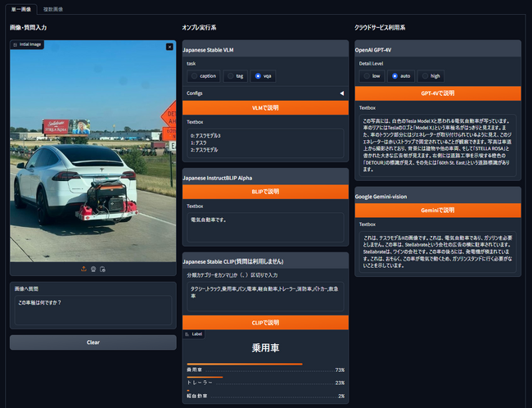Click the webcam icon below the image
This screenshot has height=408, width=532.
pyautogui.click(x=93, y=269)
